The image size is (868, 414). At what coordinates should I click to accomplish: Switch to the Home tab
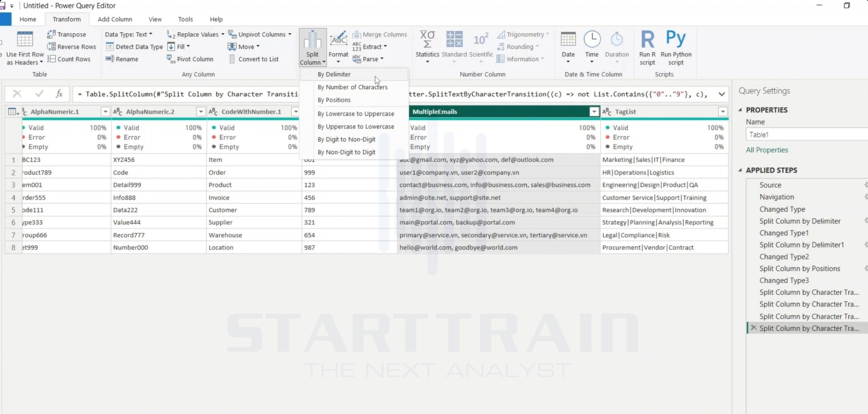(x=28, y=19)
